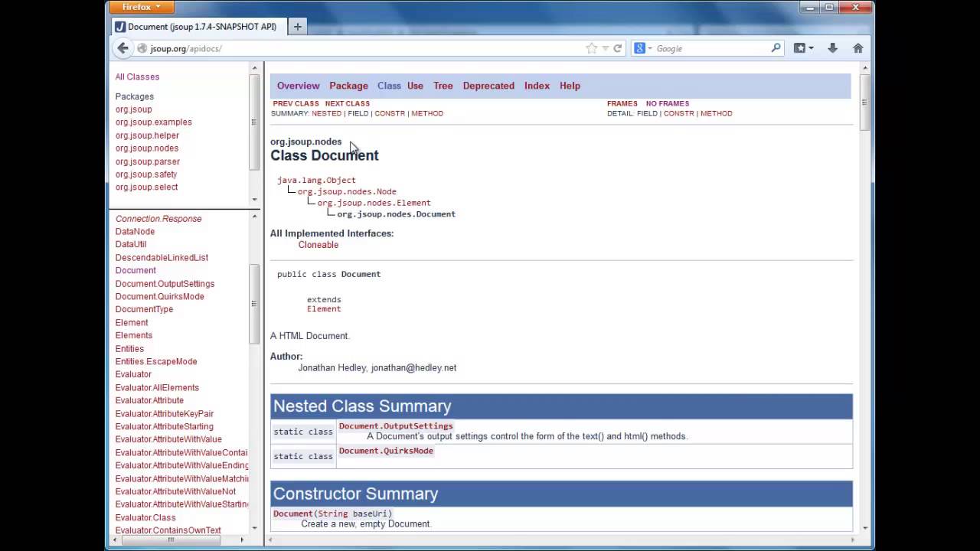This screenshot has width=980, height=551.
Task: Open the Document constructor link
Action: pos(293,514)
